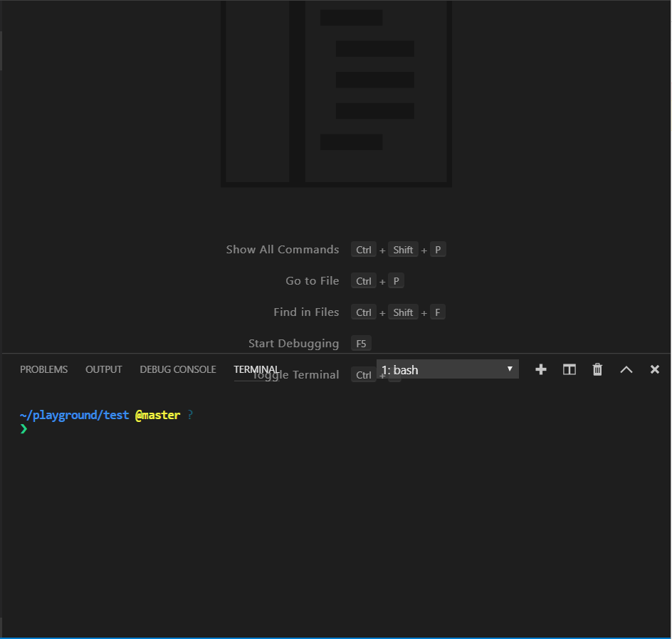Click the 'Find in Files' label
This screenshot has height=639, width=672.
306,312
